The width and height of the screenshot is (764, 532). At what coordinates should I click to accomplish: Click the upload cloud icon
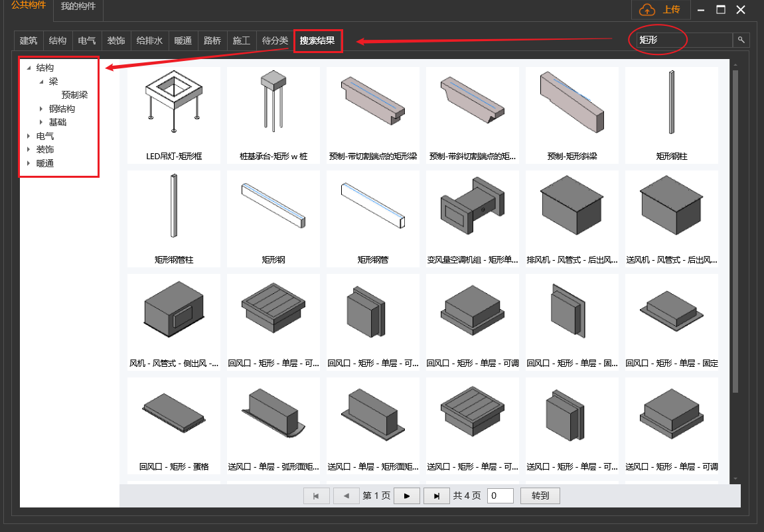coord(647,9)
